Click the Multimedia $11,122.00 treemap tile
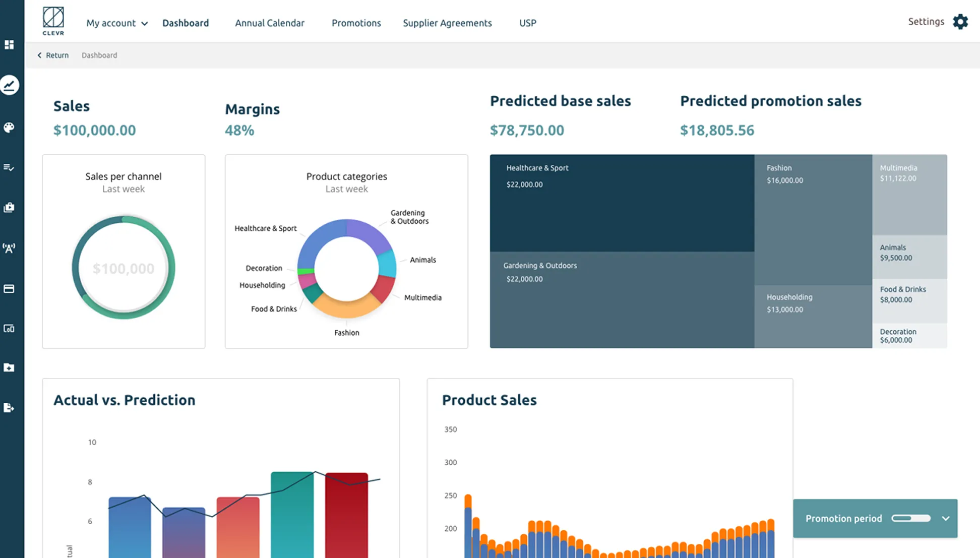The height and width of the screenshot is (558, 980). coord(909,195)
